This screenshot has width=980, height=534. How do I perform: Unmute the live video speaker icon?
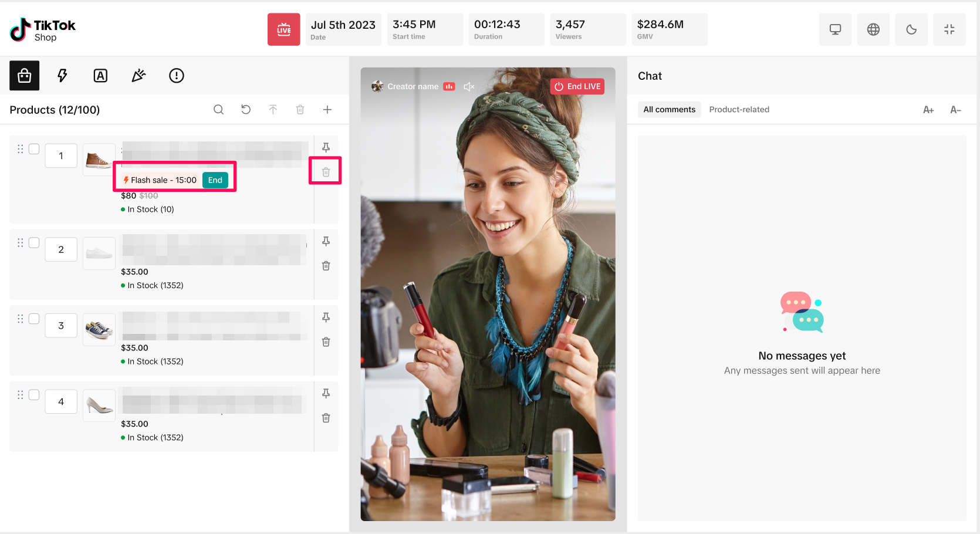point(468,87)
